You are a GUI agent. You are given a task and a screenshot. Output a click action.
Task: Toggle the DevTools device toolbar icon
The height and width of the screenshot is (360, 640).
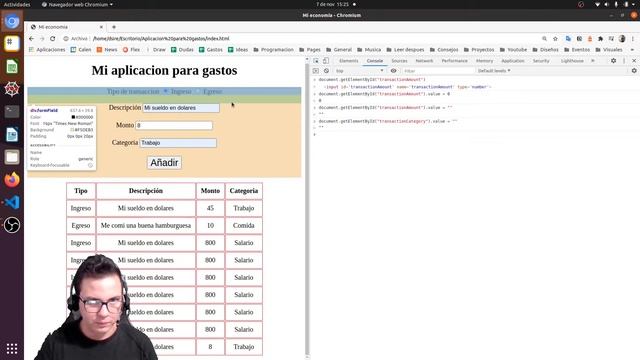tap(326, 61)
